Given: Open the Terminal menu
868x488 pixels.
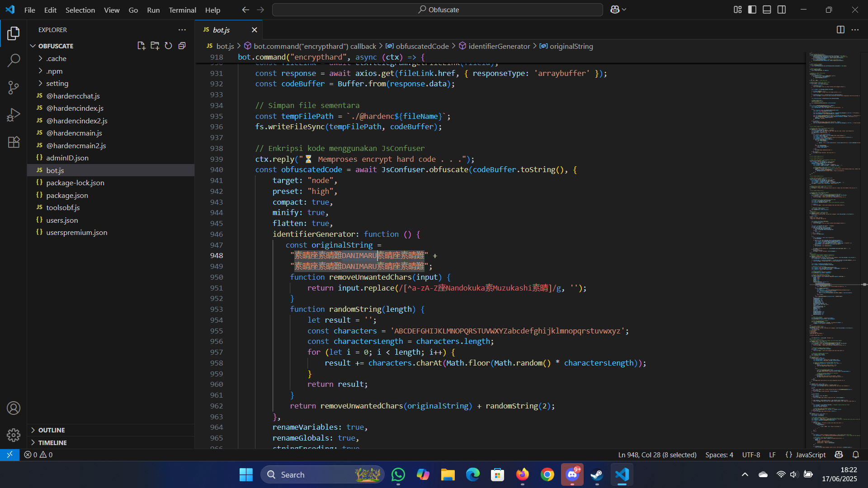Looking at the screenshot, I should click(182, 10).
